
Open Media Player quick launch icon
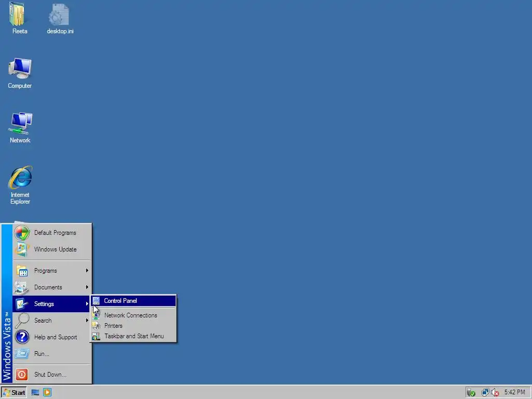pos(47,393)
